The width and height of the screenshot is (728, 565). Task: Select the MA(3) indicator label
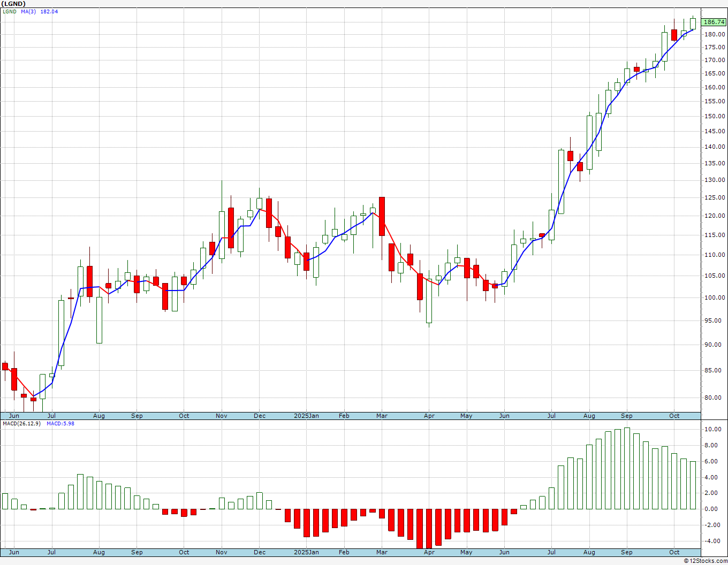tap(28, 12)
